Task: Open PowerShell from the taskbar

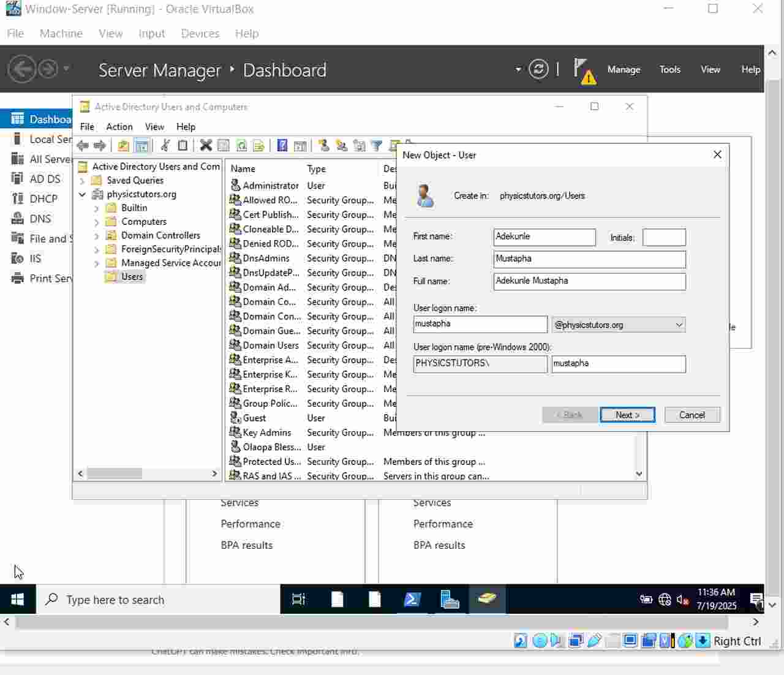Action: 412,600
